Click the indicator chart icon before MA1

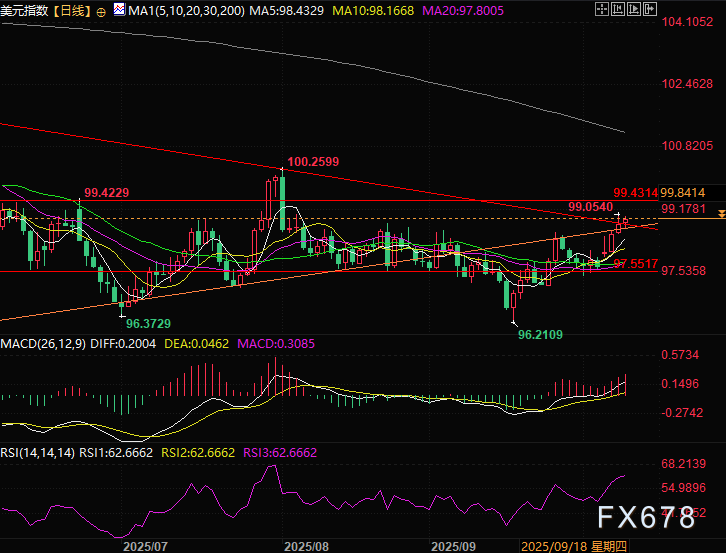pos(119,11)
